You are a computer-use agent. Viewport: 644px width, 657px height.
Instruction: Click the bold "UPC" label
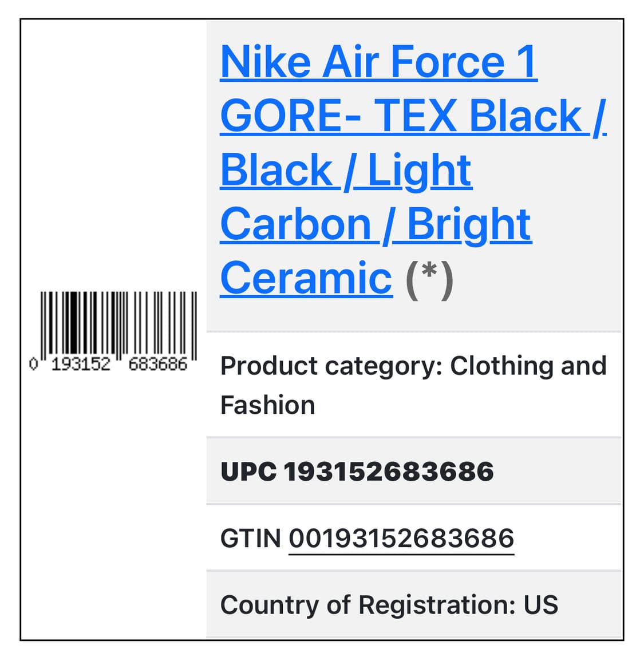(x=248, y=472)
